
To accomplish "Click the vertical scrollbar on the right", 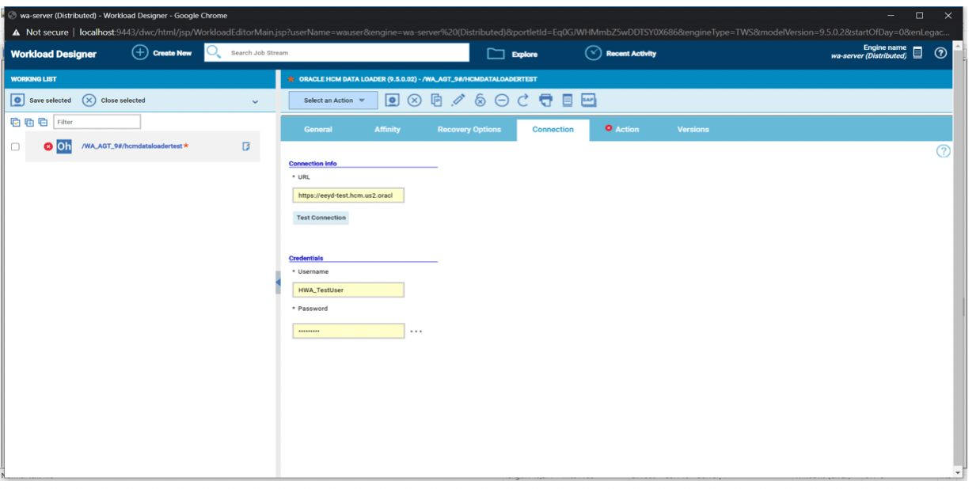I will click(959, 261).
